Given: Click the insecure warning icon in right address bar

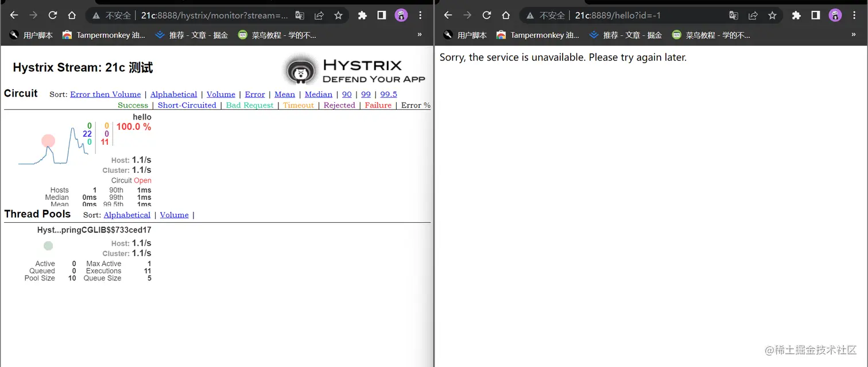Looking at the screenshot, I should 530,16.
